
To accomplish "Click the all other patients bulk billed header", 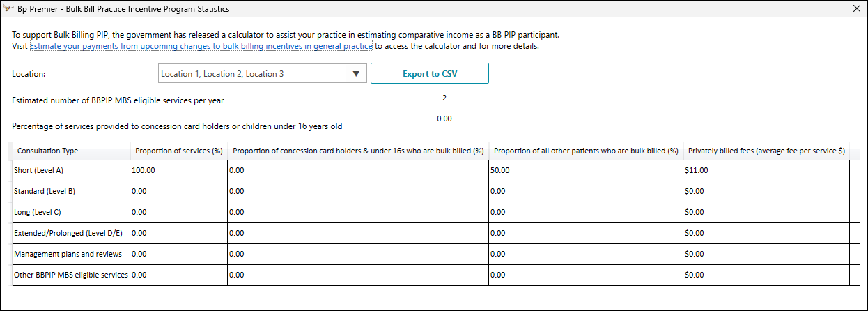I will [584, 151].
